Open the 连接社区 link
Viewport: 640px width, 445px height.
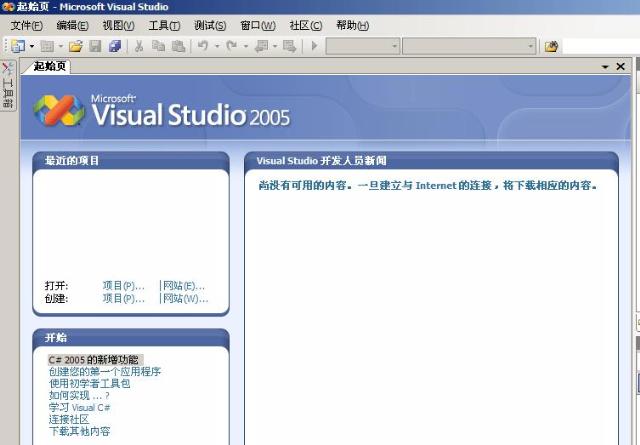(69, 419)
